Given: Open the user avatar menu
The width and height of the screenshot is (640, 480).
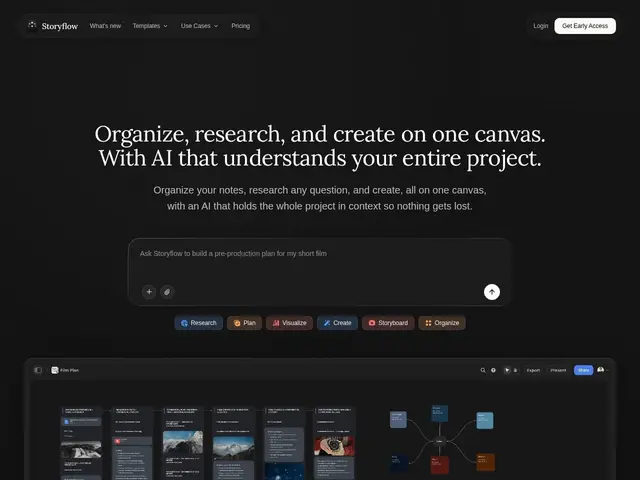Looking at the screenshot, I should pyautogui.click(x=601, y=370).
